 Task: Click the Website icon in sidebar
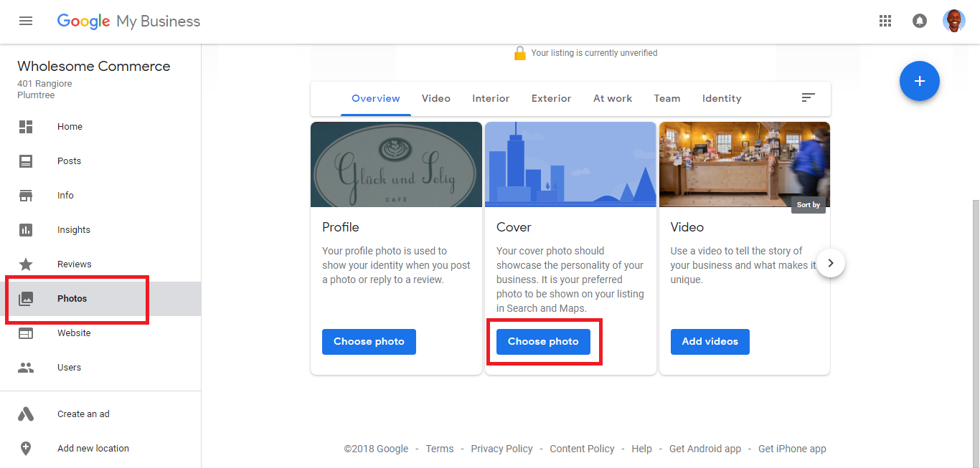click(x=26, y=333)
